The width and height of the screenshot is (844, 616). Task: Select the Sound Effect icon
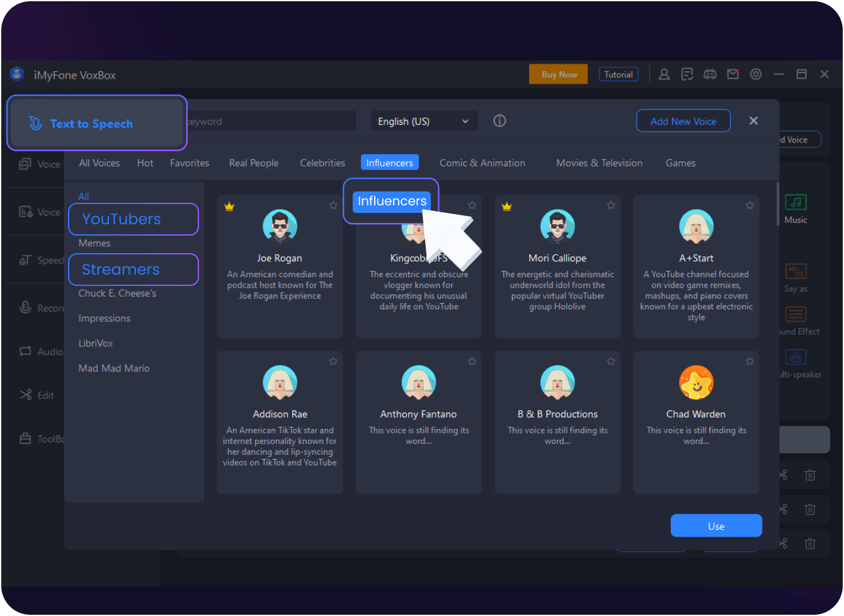[x=796, y=314]
